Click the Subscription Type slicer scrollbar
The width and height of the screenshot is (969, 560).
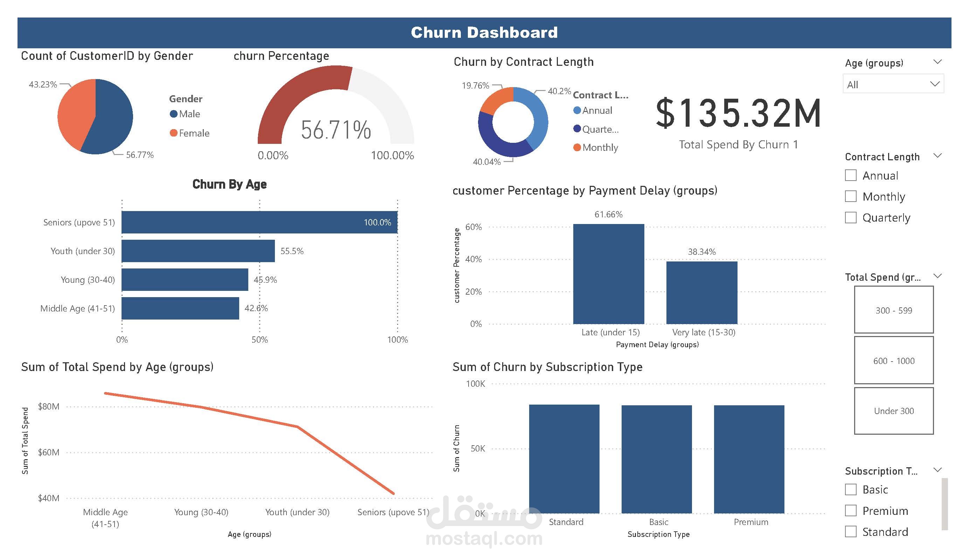point(944,504)
